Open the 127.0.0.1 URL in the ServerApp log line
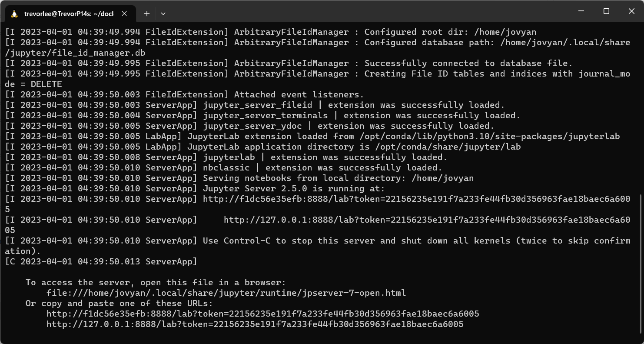The width and height of the screenshot is (644, 344). coord(426,220)
